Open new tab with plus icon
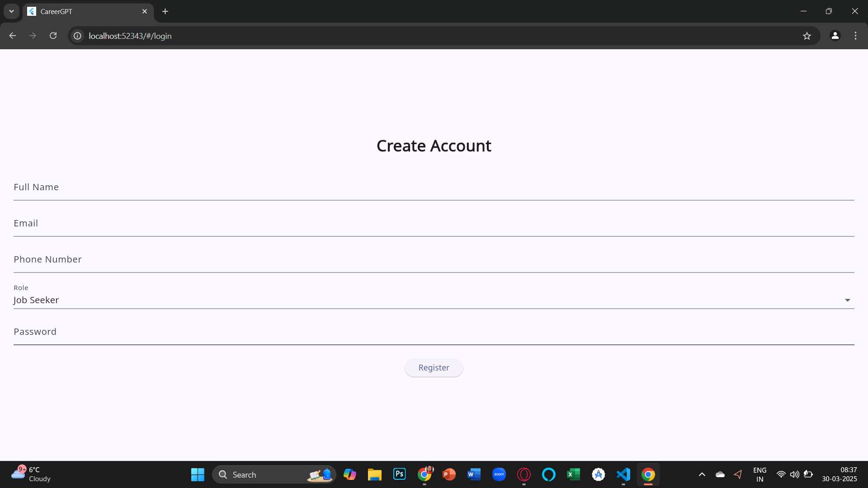This screenshot has width=868, height=488. 165,11
